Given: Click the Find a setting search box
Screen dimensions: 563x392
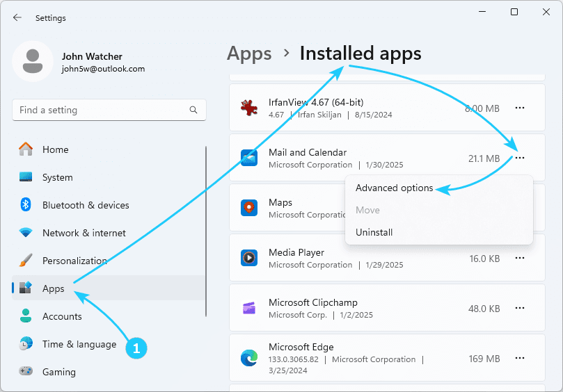Looking at the screenshot, I should pos(101,110).
